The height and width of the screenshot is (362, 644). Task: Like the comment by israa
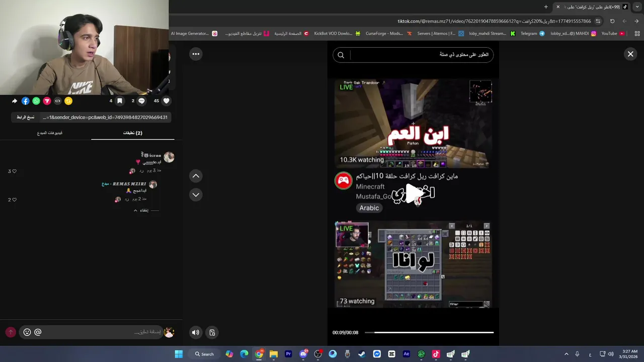click(x=14, y=171)
